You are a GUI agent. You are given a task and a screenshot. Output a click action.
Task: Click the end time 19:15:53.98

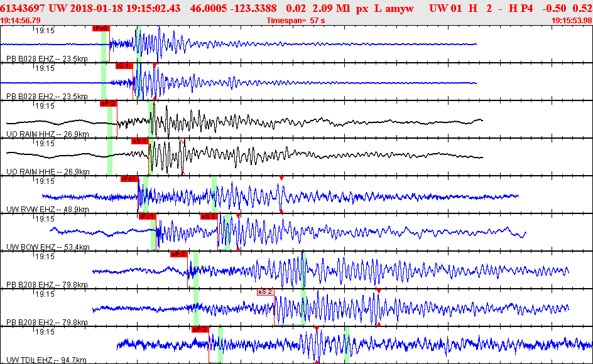[572, 21]
